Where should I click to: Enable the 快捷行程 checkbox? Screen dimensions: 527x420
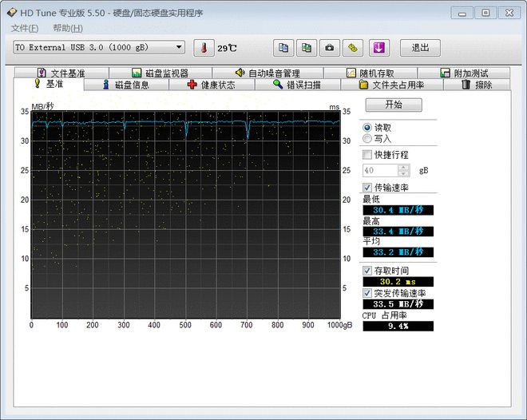tap(367, 155)
